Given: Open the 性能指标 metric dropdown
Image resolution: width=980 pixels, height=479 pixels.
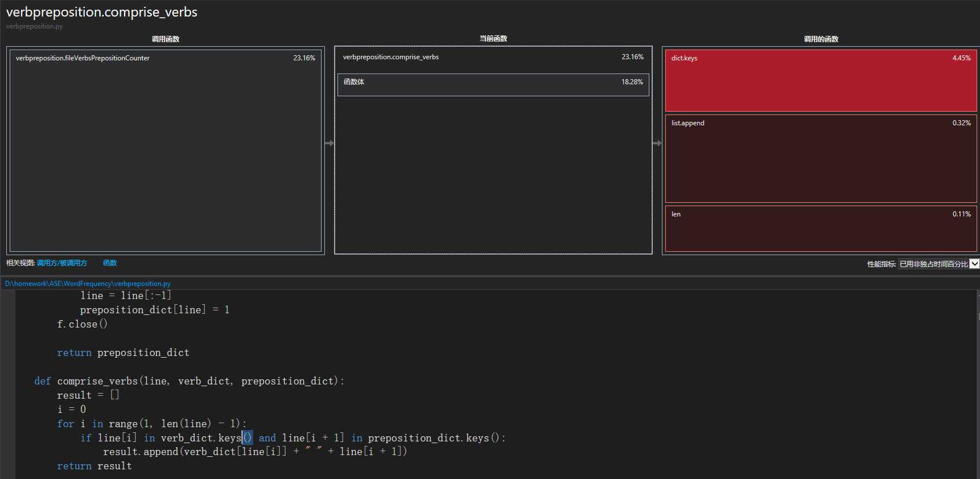Looking at the screenshot, I should pyautogui.click(x=938, y=264).
